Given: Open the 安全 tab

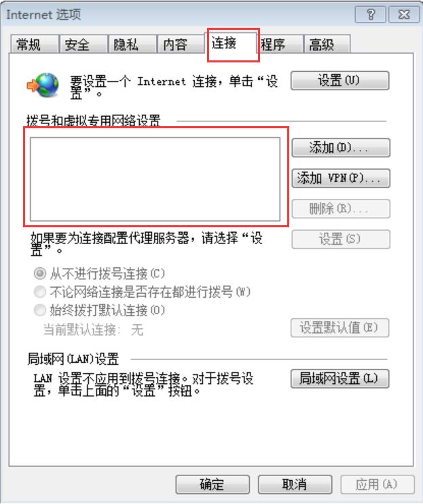Looking at the screenshot, I should pyautogui.click(x=84, y=44).
